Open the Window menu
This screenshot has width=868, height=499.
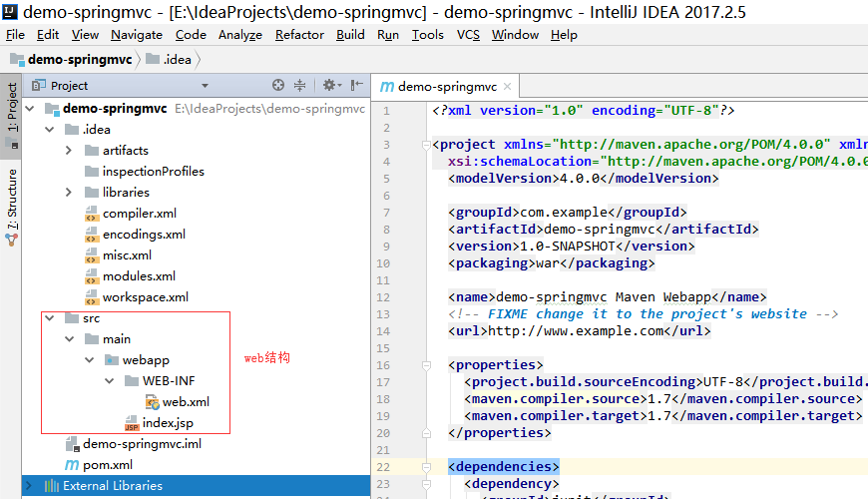515,35
